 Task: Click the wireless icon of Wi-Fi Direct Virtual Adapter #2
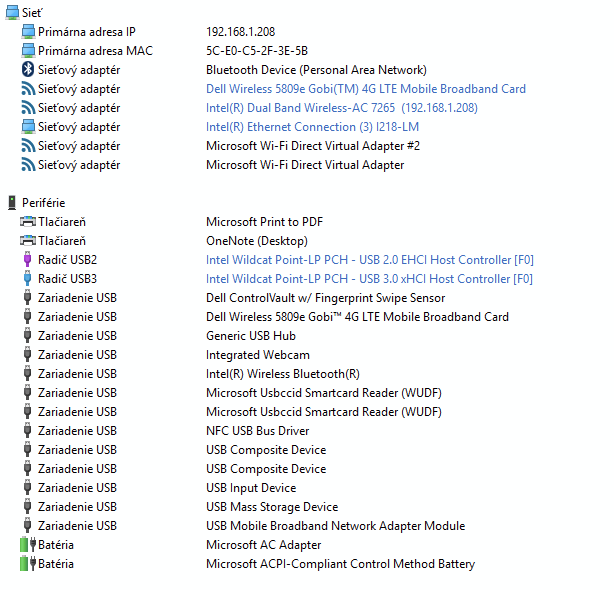pyautogui.click(x=28, y=146)
